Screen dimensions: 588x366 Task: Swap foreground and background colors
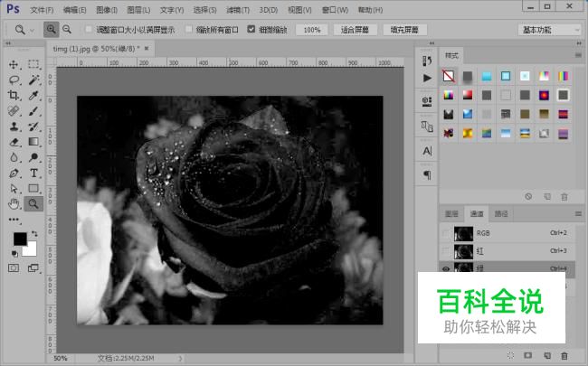click(x=34, y=234)
